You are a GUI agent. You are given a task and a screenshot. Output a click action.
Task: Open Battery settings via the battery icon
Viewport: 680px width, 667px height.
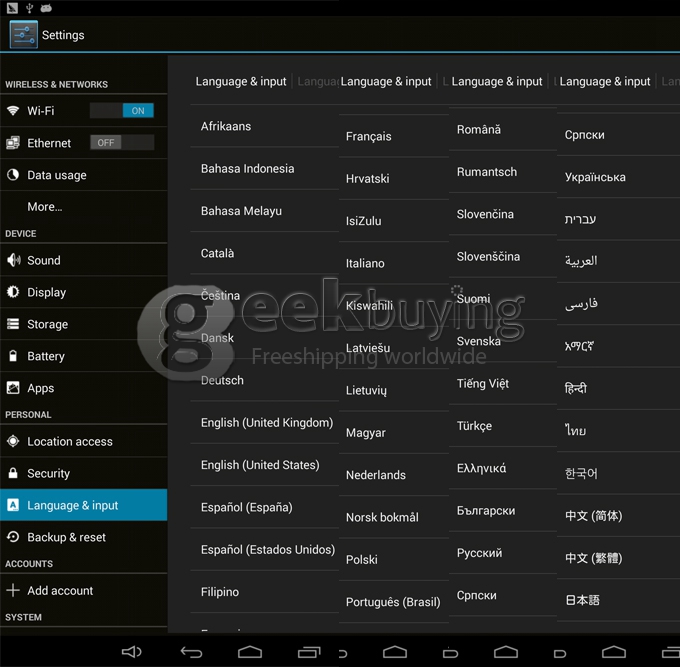coord(13,356)
